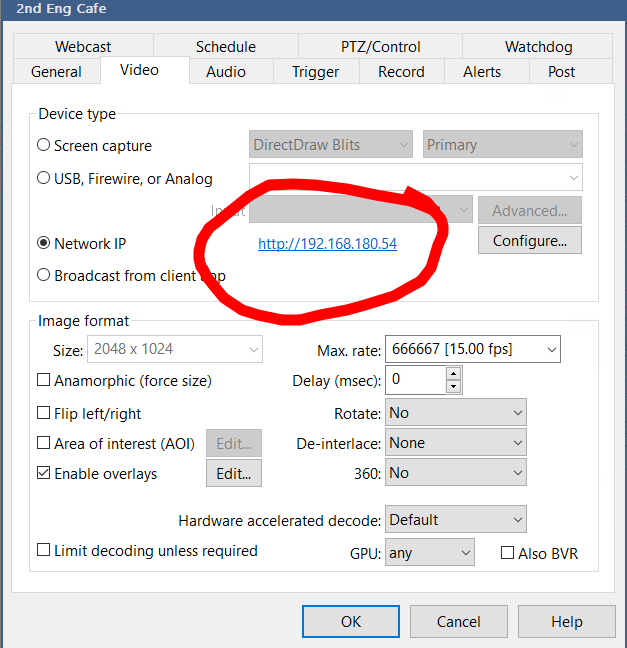This screenshot has height=648, width=627.
Task: Check the Also BVR option
Action: tap(508, 553)
